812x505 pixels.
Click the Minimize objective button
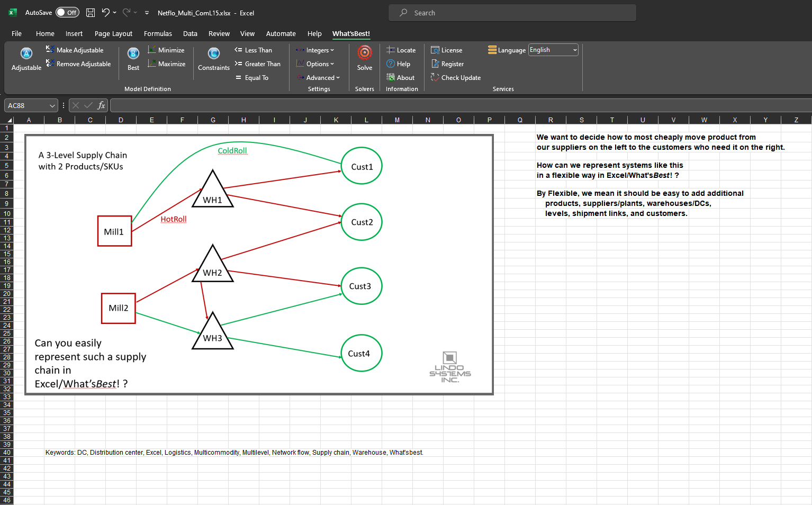tap(166, 50)
